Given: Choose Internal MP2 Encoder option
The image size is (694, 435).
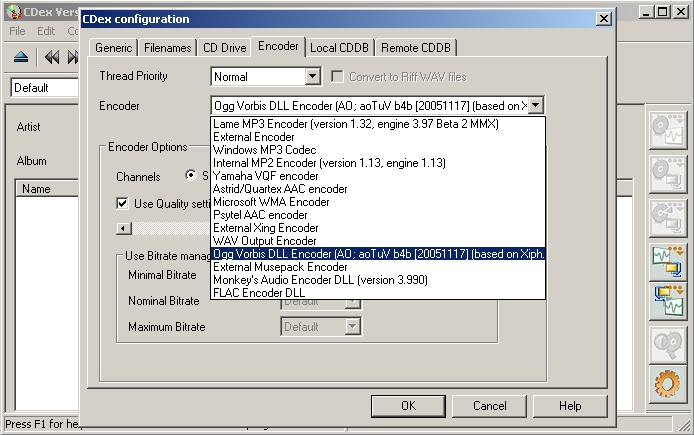Looking at the screenshot, I should 378,163.
